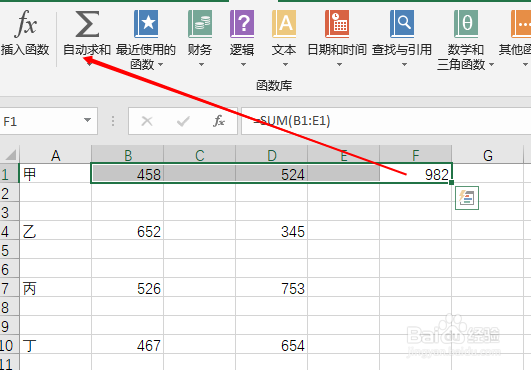Click the fx button in the formula bar

[x=219, y=121]
